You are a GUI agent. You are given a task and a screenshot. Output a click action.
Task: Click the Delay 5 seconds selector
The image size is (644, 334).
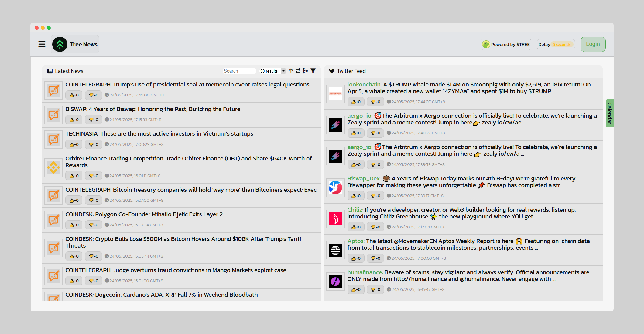point(555,44)
